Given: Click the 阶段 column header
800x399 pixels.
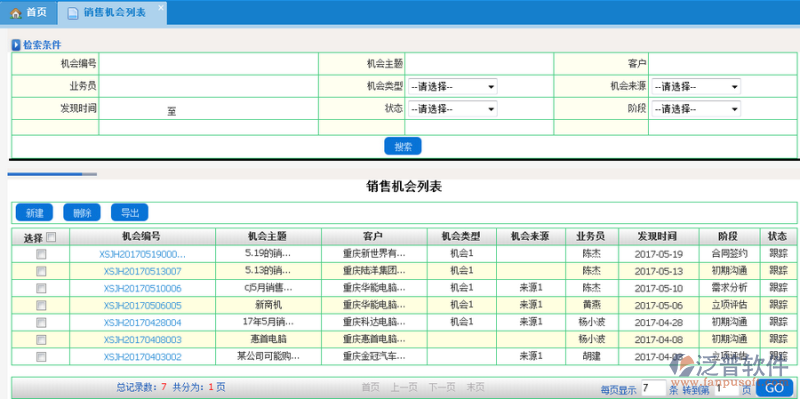Looking at the screenshot, I should click(x=730, y=237).
